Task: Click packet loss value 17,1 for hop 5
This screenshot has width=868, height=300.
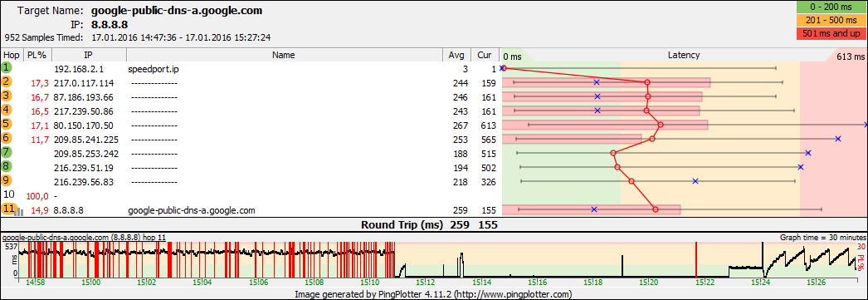Action: (41, 125)
